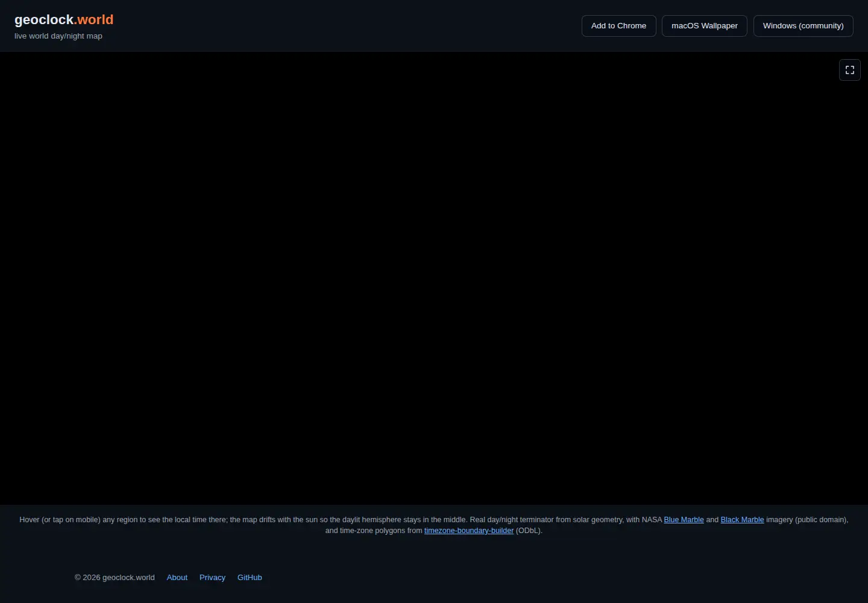This screenshot has height=603, width=868.
Task: Toggle fullscreen map view icon
Action: point(850,70)
